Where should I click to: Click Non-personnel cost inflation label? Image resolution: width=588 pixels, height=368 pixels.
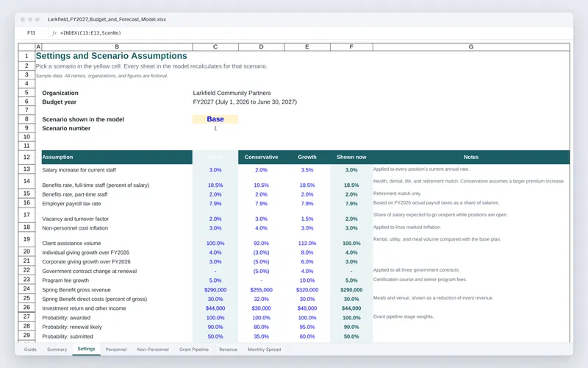[x=75, y=228]
